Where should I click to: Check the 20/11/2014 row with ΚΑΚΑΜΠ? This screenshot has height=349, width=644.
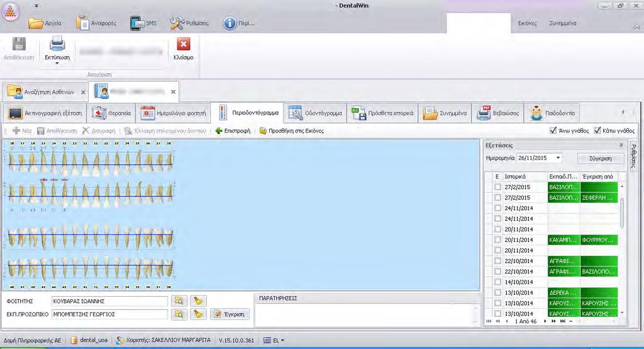coord(498,240)
